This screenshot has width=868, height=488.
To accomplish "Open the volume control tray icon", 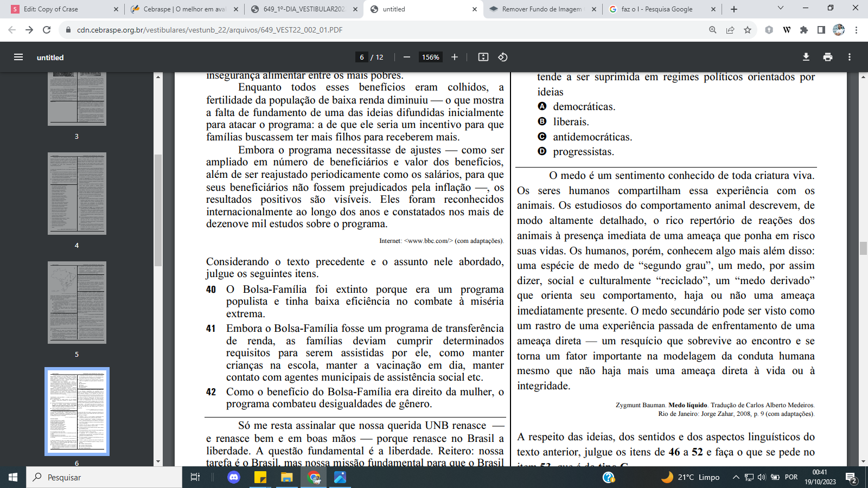I will (x=762, y=477).
